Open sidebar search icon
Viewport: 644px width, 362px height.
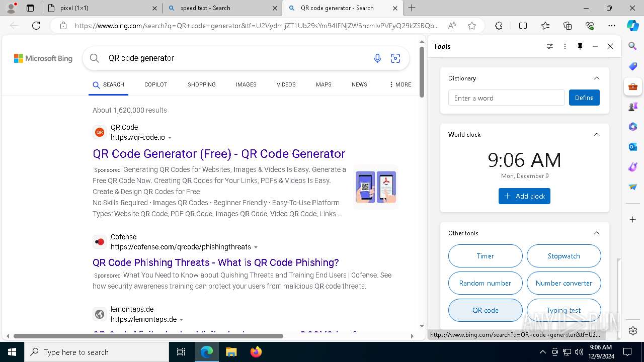point(633,46)
